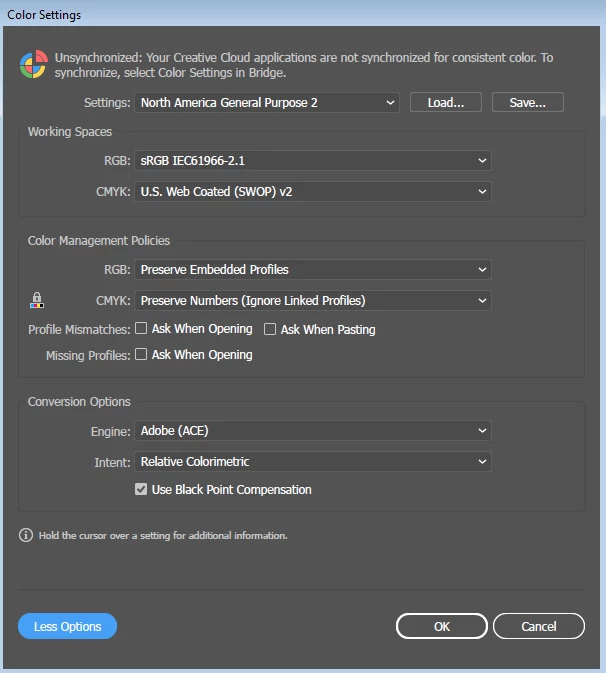Enable Missing Profiles Ask When Opening
Screen dimensions: 606x673
(x=141, y=354)
